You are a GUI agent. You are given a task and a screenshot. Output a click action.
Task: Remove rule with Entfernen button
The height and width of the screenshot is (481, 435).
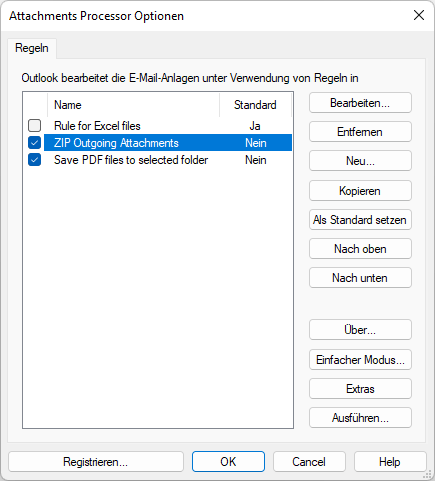coord(360,132)
